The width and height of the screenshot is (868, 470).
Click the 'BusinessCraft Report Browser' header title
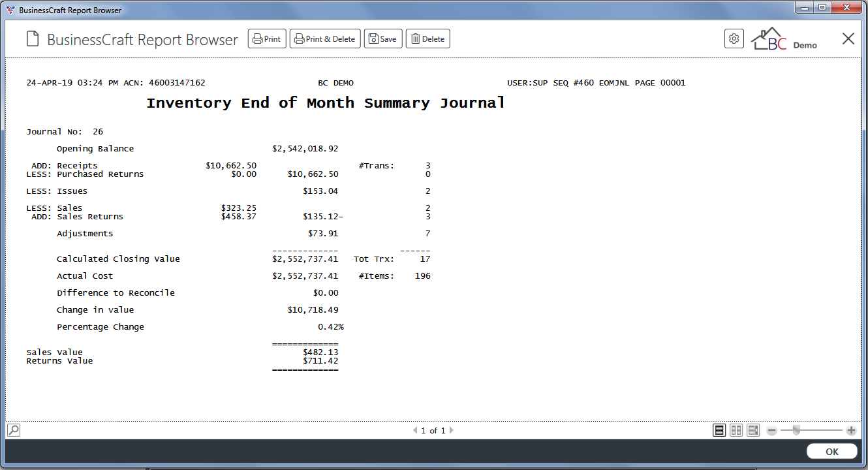coord(142,39)
